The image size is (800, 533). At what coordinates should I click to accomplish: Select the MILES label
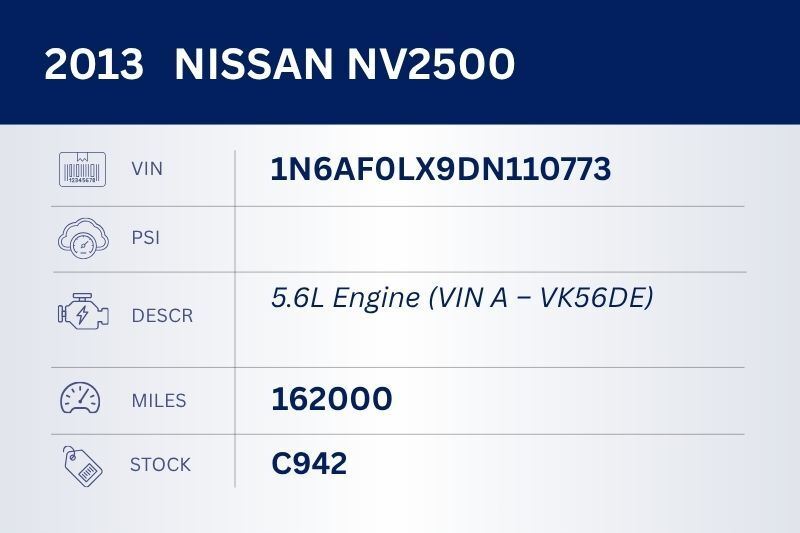[159, 400]
